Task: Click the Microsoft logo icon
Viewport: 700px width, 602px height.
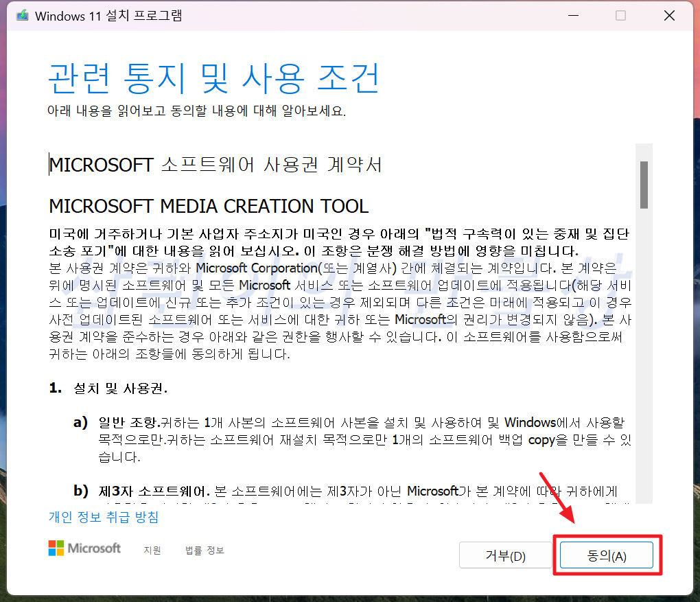Action: [x=56, y=548]
